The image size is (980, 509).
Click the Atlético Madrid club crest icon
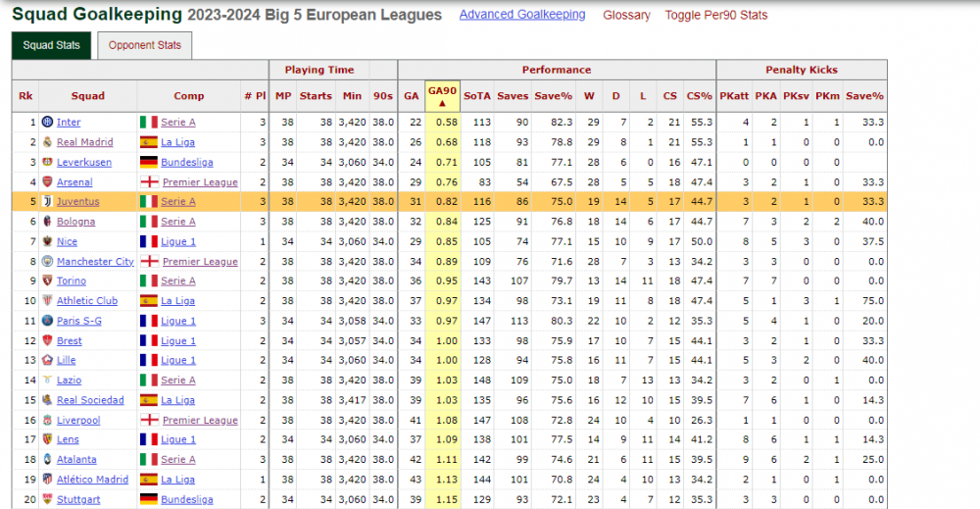point(47,480)
